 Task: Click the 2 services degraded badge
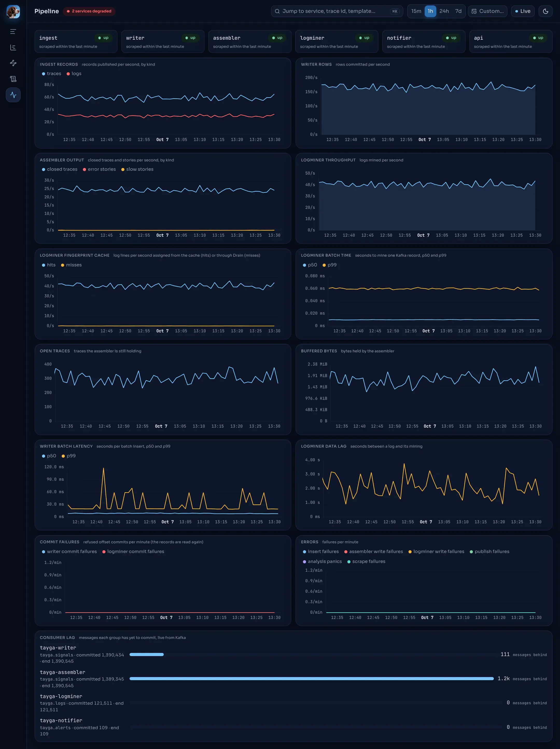89,11
